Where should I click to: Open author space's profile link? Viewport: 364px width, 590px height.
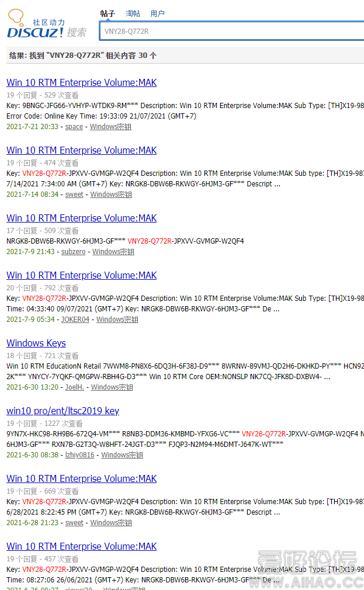[x=74, y=127]
